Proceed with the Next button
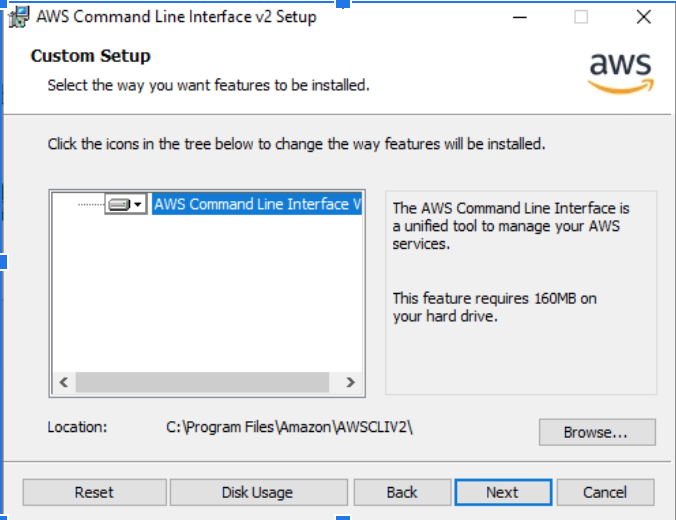Image resolution: width=676 pixels, height=520 pixels. click(x=502, y=492)
